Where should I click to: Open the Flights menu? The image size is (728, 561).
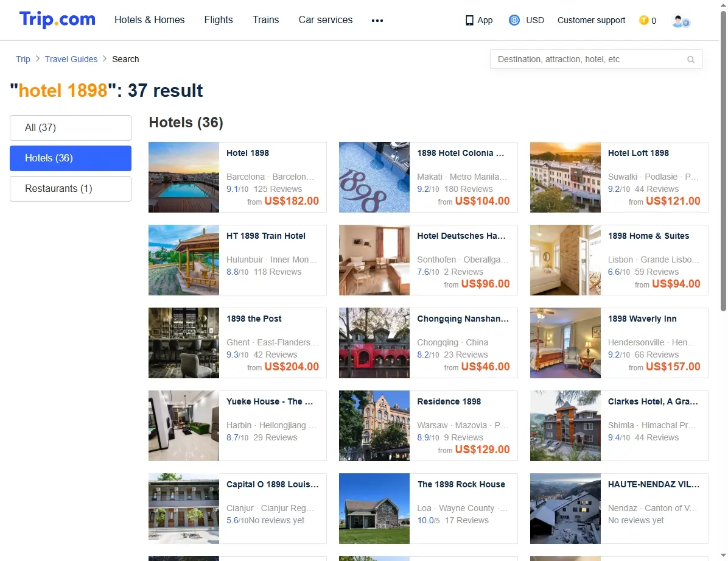[x=219, y=20]
